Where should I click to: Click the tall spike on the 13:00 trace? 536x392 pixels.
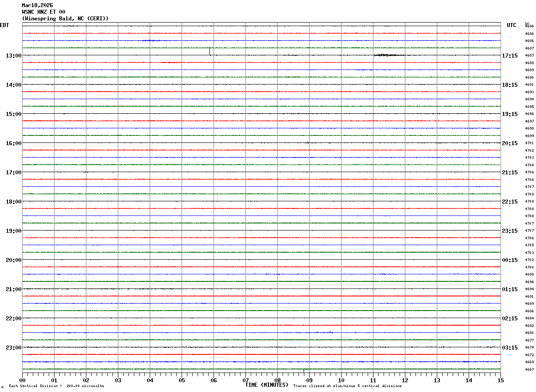coord(210,51)
